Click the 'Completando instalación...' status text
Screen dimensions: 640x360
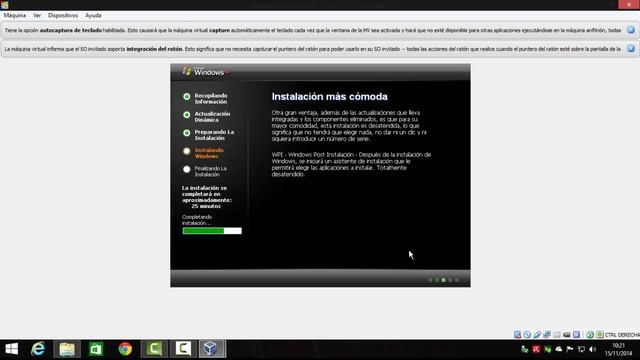[197, 220]
